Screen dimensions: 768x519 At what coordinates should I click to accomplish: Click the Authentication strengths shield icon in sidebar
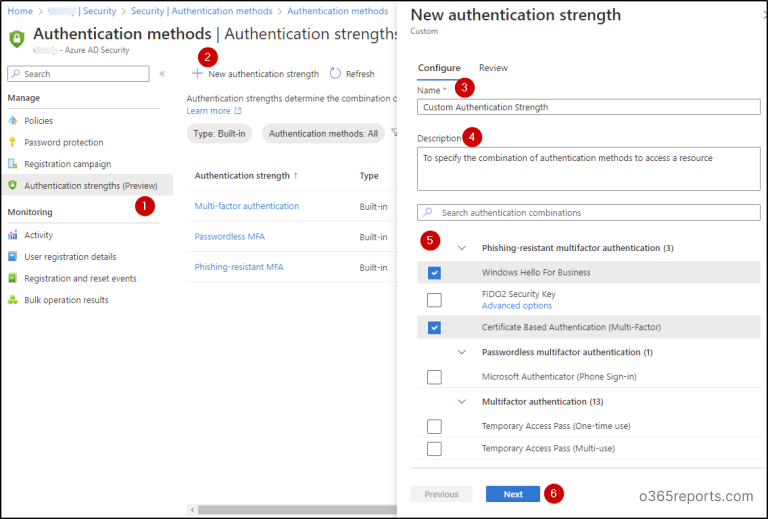click(x=13, y=185)
